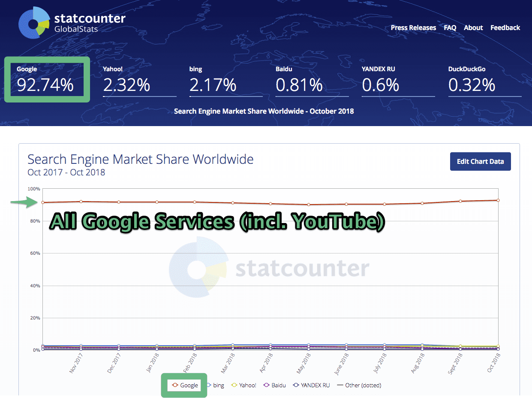Click the Yahoo! 2.32% statistic
Viewport: 532px width, 398px height.
(126, 85)
